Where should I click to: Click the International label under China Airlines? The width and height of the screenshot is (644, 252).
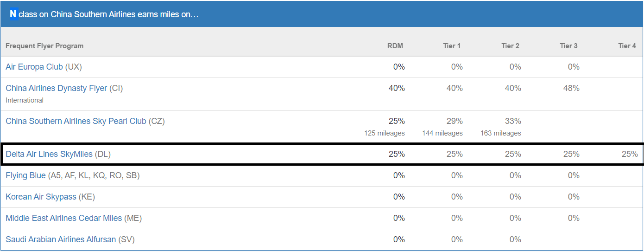click(x=25, y=100)
